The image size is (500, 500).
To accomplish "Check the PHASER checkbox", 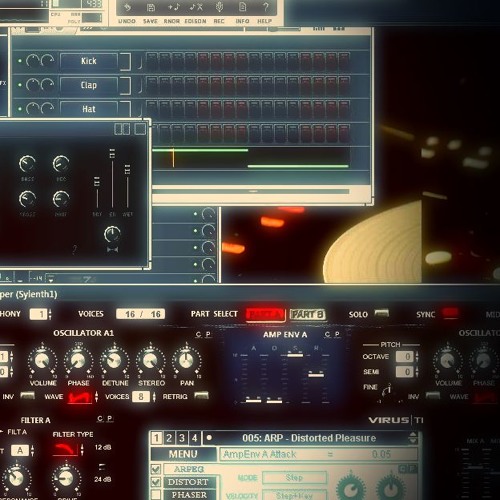I will point(156,494).
